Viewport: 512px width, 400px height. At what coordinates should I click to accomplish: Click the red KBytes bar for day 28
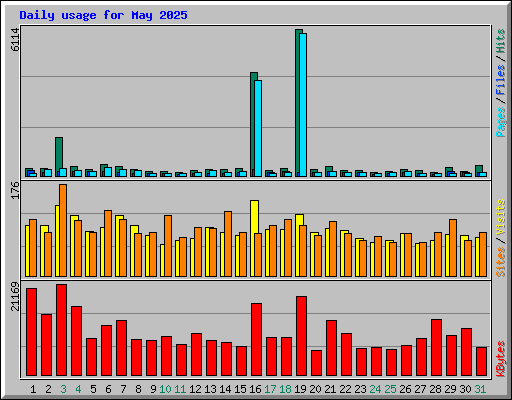click(x=436, y=347)
